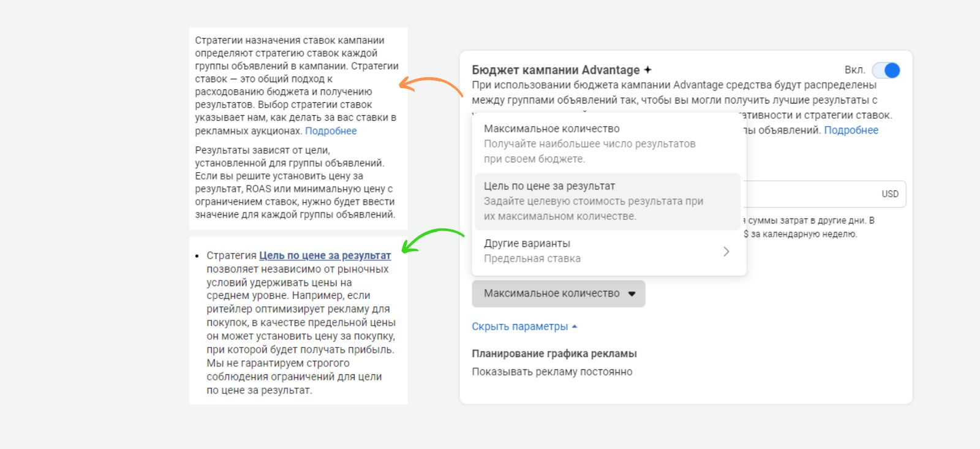Choose Цель по цене за результат menu option
Image resolution: width=980 pixels, height=449 pixels.
click(549, 186)
